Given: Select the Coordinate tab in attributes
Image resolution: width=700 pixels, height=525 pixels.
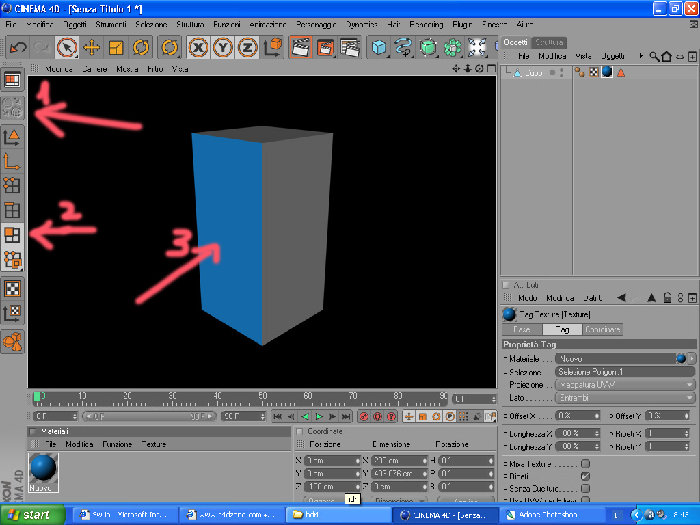Looking at the screenshot, I should point(602,329).
